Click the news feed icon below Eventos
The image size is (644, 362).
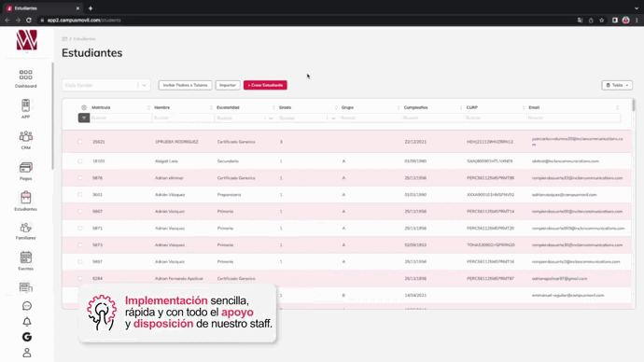tap(25, 287)
